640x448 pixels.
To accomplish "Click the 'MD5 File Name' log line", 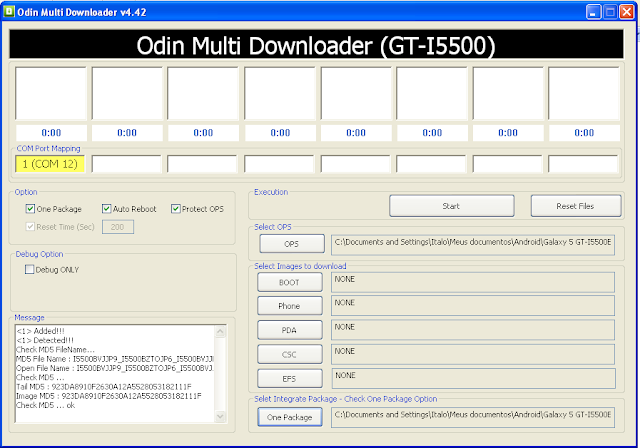I will (x=115, y=359).
